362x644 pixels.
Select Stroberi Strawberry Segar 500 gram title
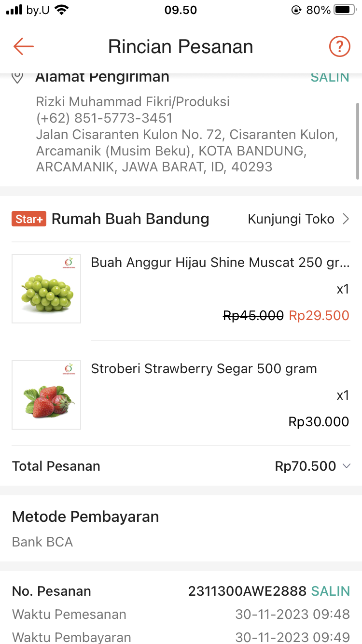tap(204, 369)
